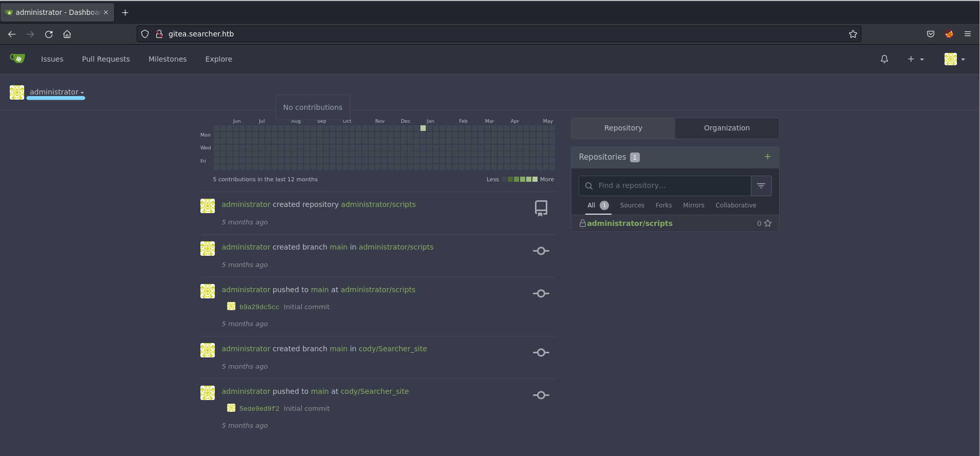Open the repository filter button
Viewport: 980px width, 456px height.
pyautogui.click(x=761, y=185)
